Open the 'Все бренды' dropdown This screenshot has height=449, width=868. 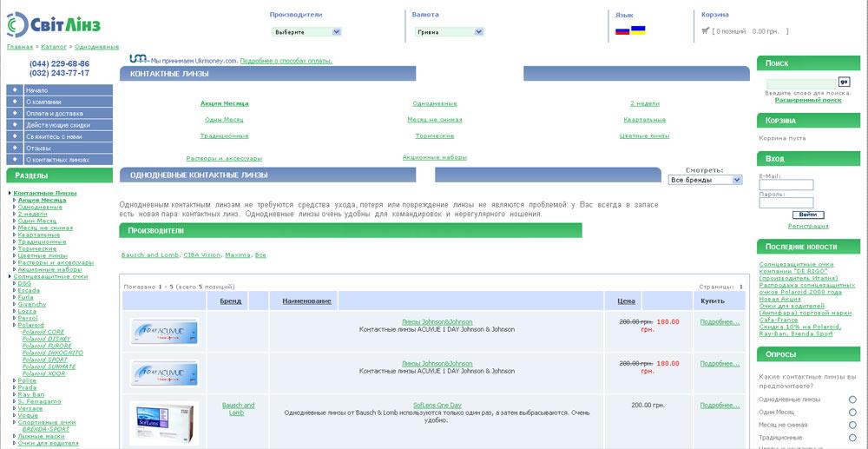(x=705, y=180)
